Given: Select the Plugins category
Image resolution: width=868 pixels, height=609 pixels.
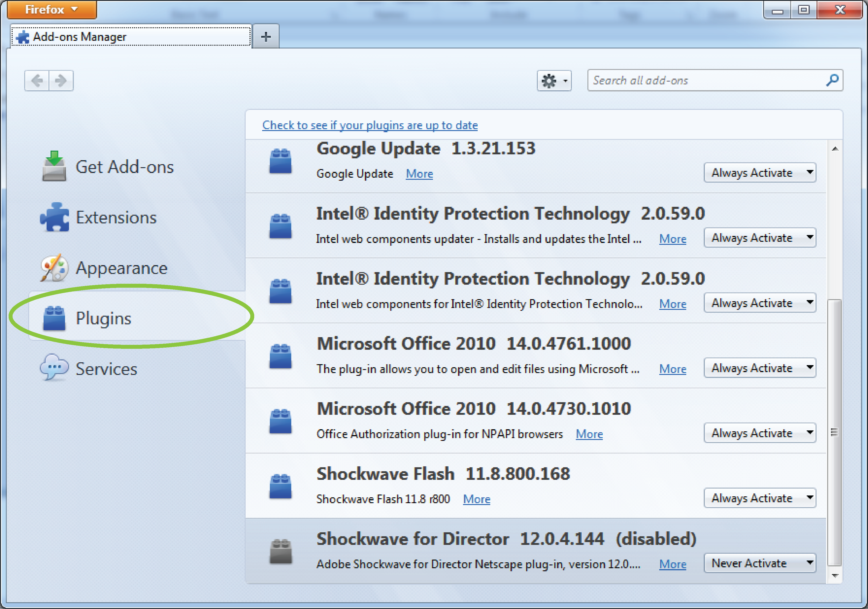Looking at the screenshot, I should click(103, 318).
